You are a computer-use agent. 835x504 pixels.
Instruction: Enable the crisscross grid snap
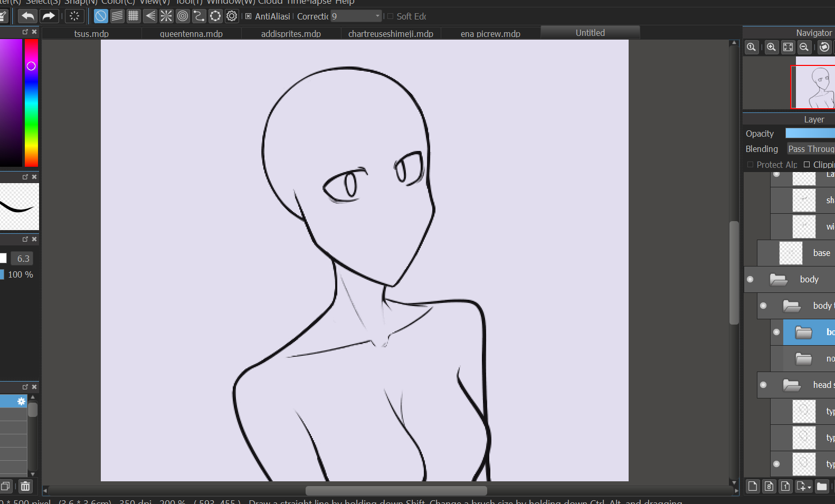[134, 16]
